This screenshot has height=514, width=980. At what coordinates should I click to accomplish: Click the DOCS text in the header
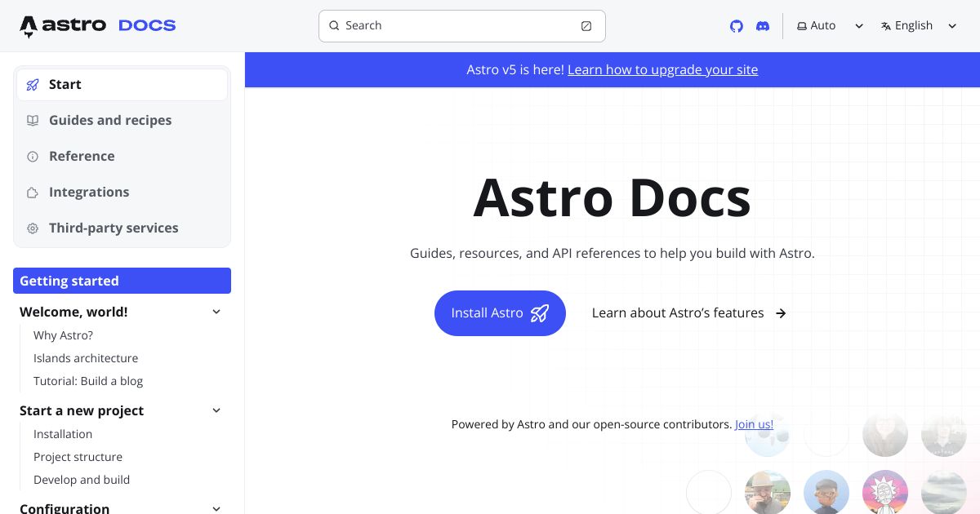[x=147, y=26]
